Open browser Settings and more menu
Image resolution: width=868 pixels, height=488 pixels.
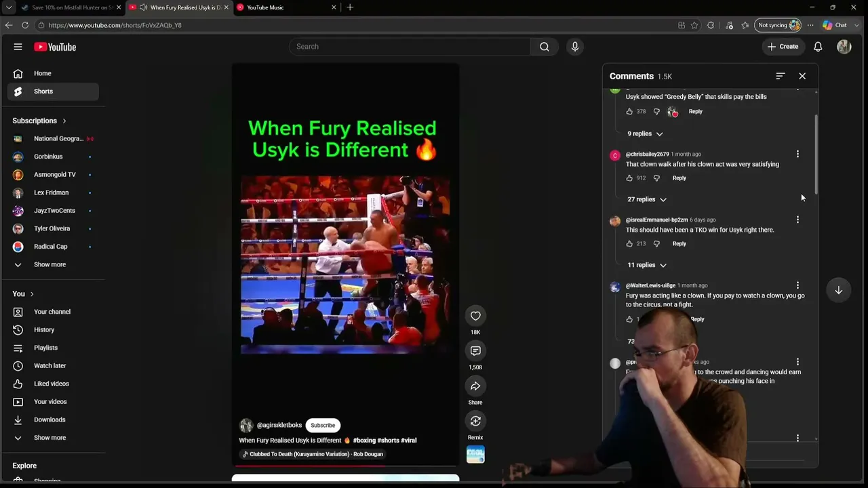coord(810,25)
